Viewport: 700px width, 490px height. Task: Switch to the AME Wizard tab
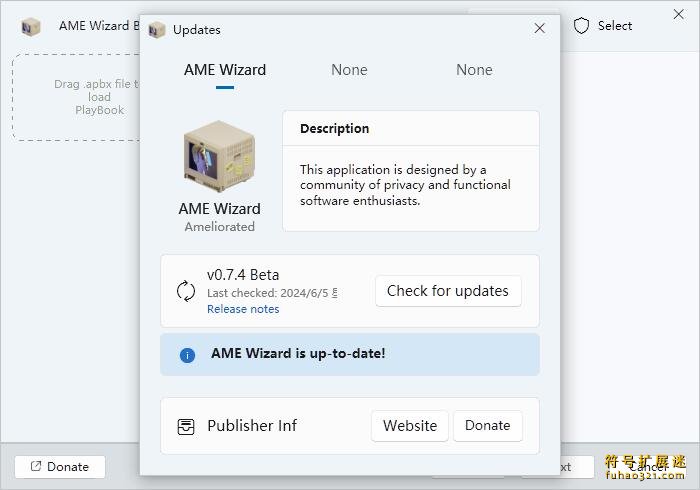pyautogui.click(x=225, y=70)
